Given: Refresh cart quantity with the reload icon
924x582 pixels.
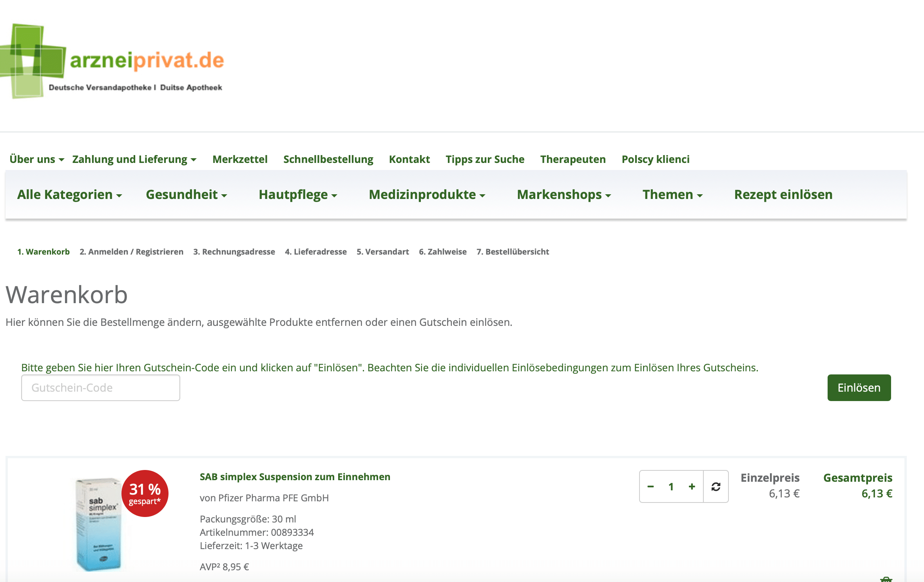Looking at the screenshot, I should (x=716, y=486).
